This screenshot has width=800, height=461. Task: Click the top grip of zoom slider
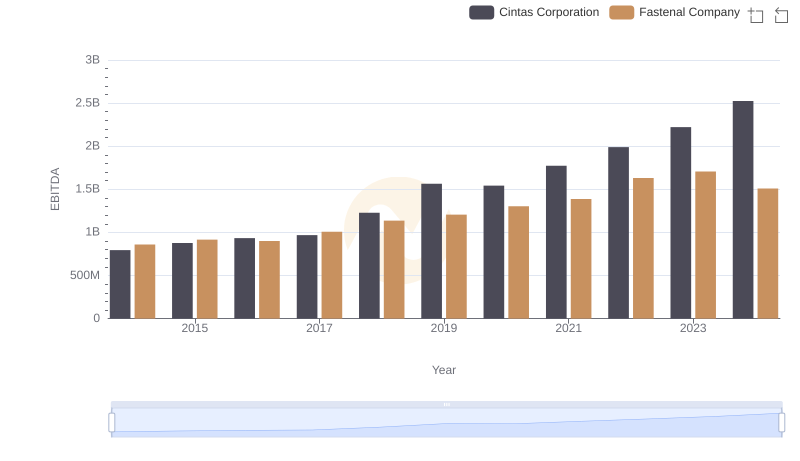click(446, 404)
